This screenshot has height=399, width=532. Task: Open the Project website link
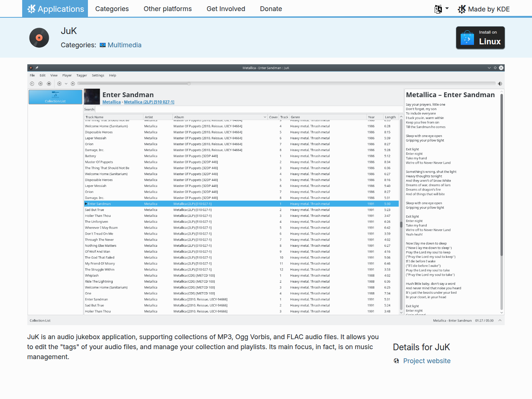pos(427,361)
